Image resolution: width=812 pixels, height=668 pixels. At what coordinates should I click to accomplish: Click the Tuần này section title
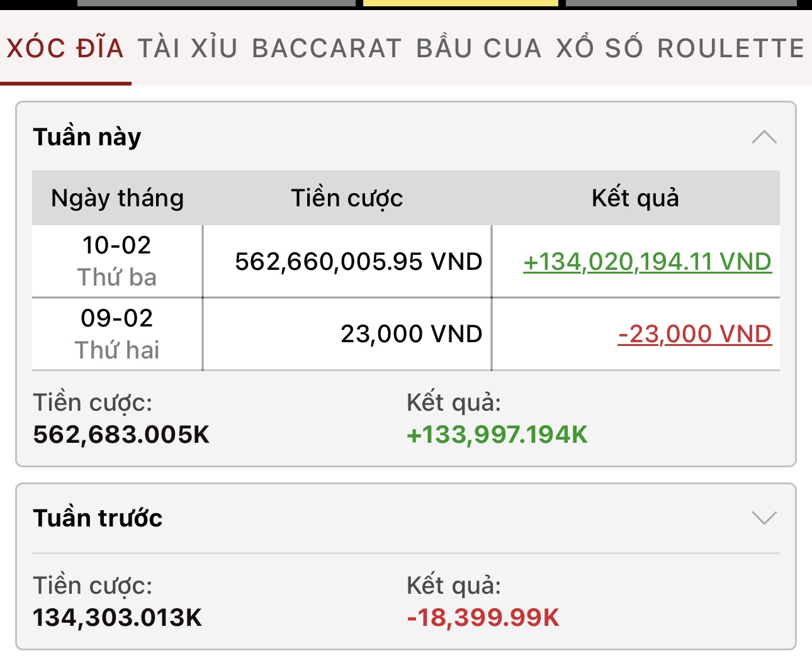tap(87, 137)
